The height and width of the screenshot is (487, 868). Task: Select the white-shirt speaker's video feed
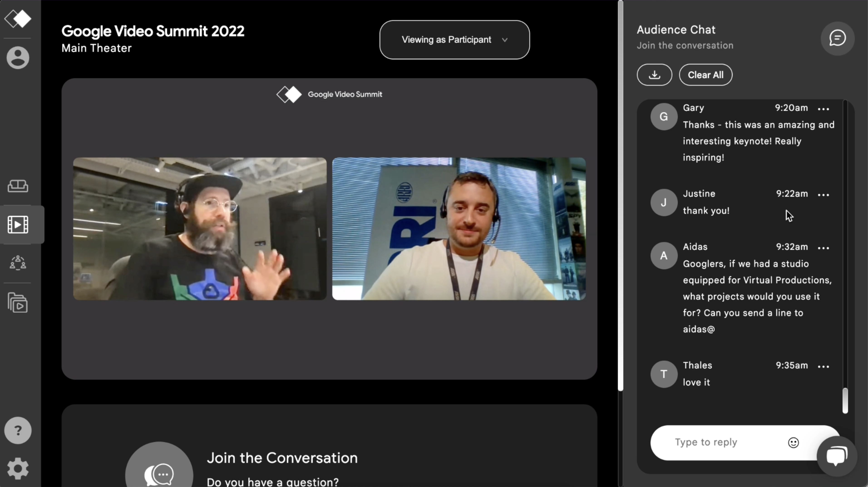(x=459, y=229)
